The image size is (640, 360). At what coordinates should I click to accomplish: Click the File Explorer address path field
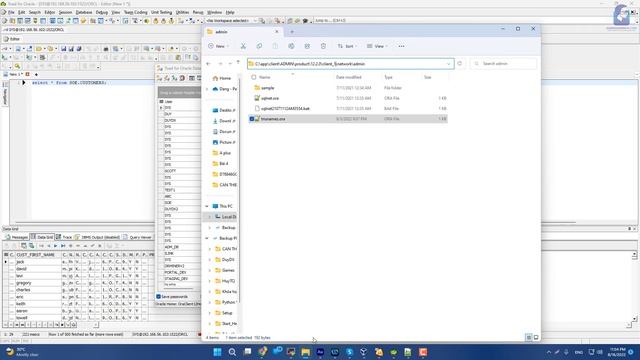click(350, 64)
